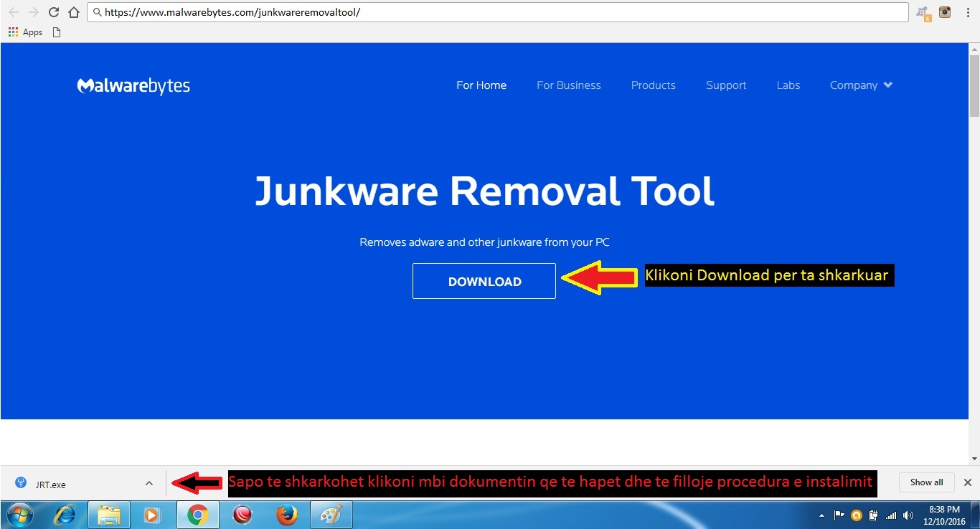Click Show all downloads

tap(926, 482)
